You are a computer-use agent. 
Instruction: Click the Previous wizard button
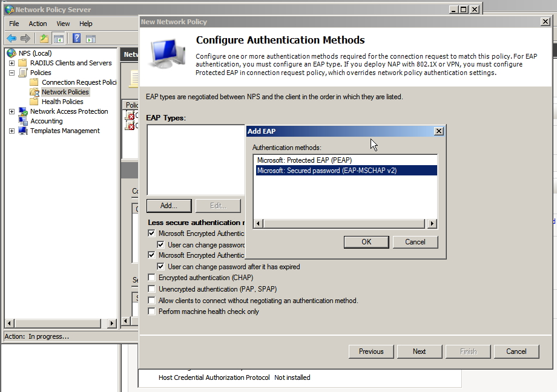pos(371,351)
